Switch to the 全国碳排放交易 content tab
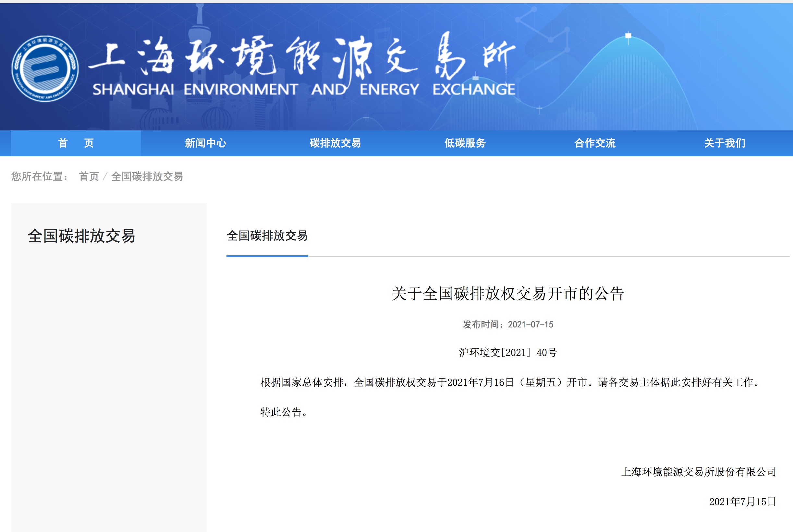The width and height of the screenshot is (793, 532). click(x=267, y=236)
